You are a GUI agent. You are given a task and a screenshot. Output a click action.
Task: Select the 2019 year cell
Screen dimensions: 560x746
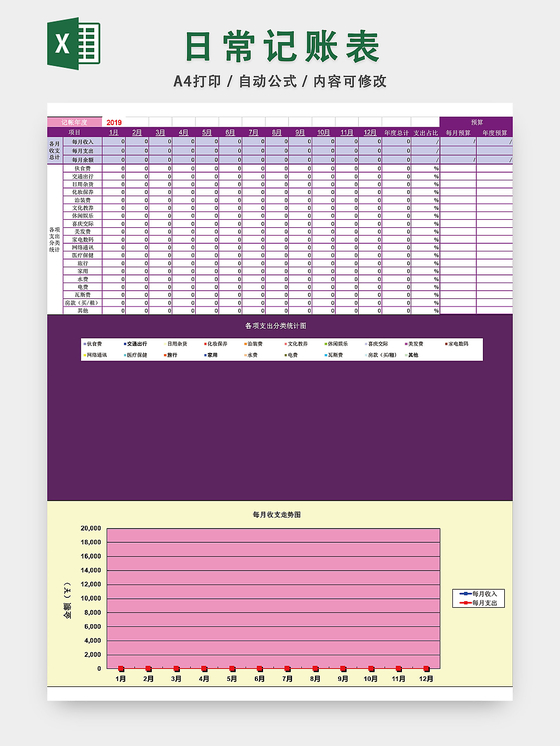pyautogui.click(x=114, y=122)
